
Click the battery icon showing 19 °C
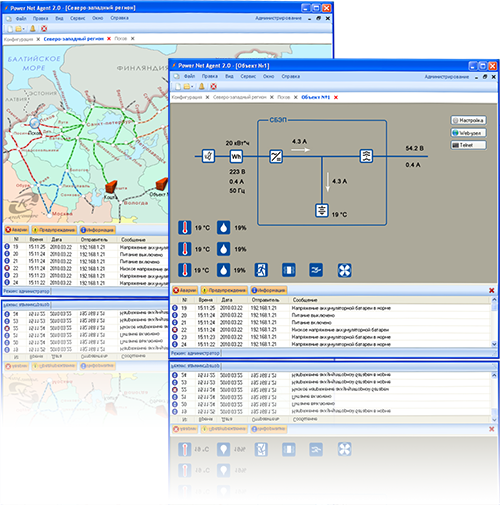322,211
